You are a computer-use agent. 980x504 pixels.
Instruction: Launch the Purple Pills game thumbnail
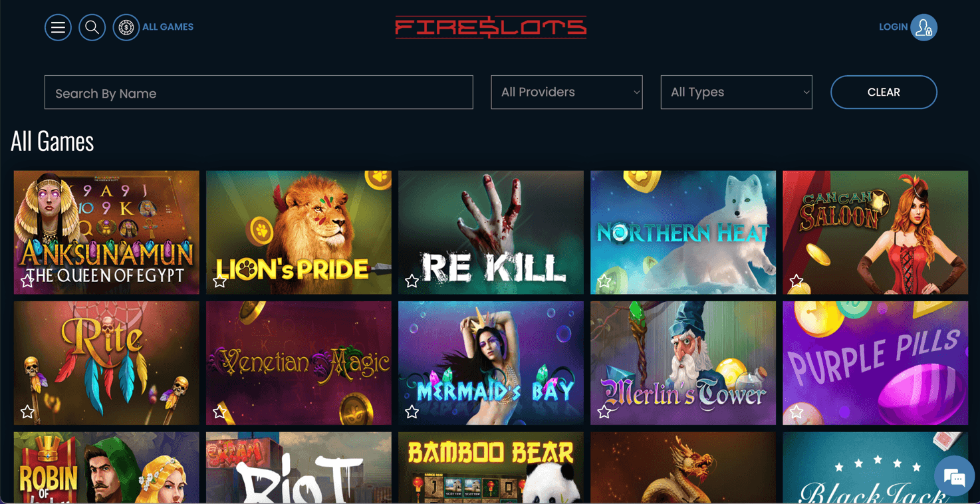pyautogui.click(x=875, y=363)
